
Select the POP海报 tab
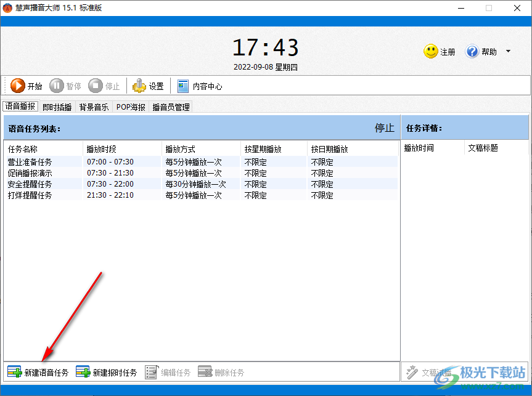coord(129,107)
